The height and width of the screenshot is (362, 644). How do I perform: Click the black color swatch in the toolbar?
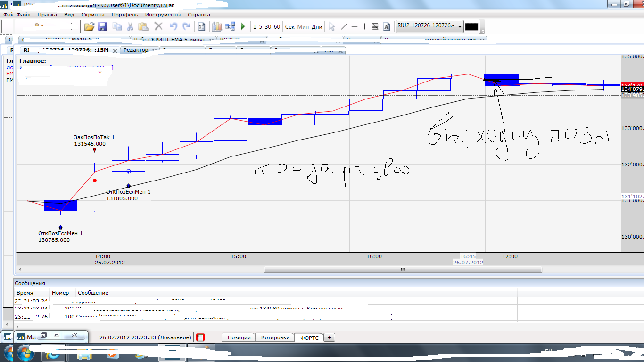point(471,27)
